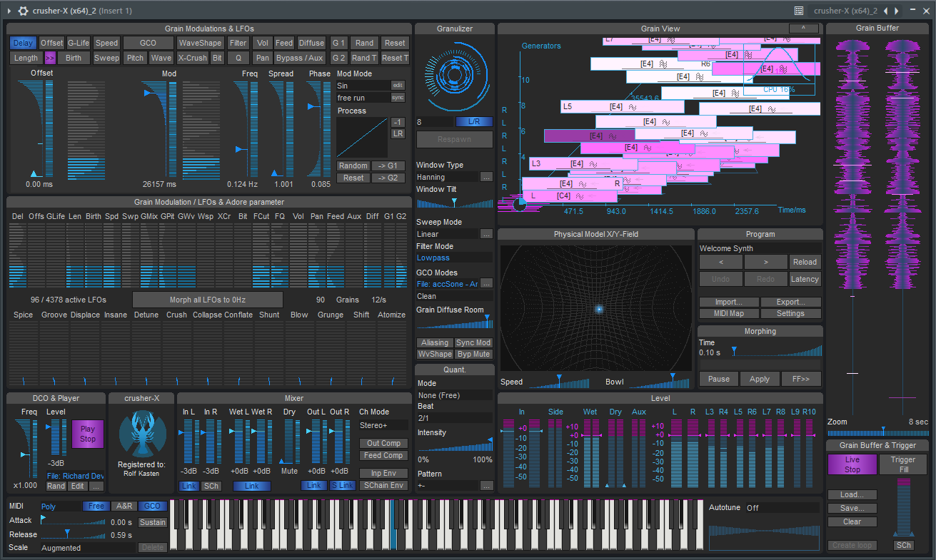Viewport: 936px width, 560px height.
Task: Click the LR button beside Process curve
Action: click(x=398, y=133)
